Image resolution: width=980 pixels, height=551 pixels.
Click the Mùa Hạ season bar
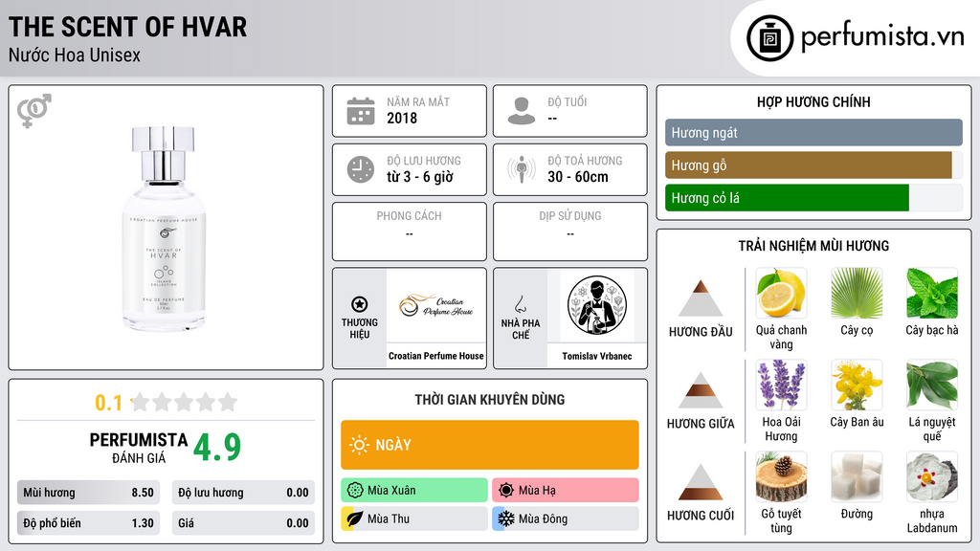[x=566, y=491]
